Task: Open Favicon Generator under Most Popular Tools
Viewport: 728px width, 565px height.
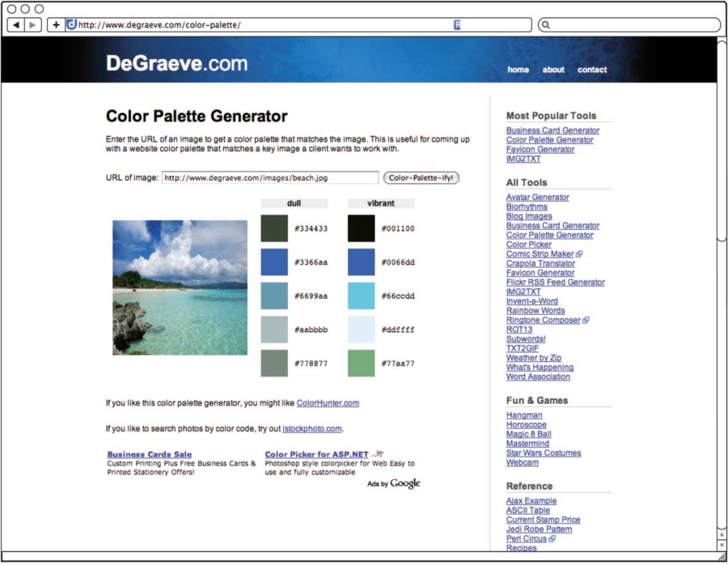Action: click(x=540, y=149)
